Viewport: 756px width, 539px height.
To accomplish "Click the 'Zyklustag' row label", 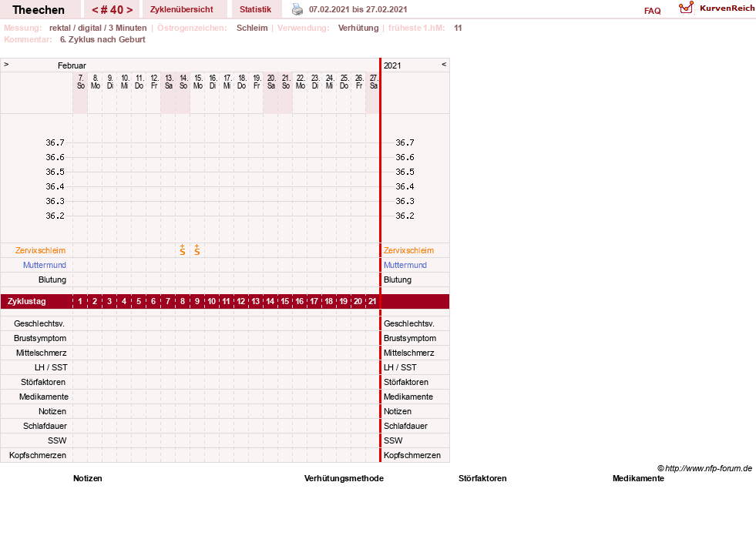I will (x=27, y=302).
